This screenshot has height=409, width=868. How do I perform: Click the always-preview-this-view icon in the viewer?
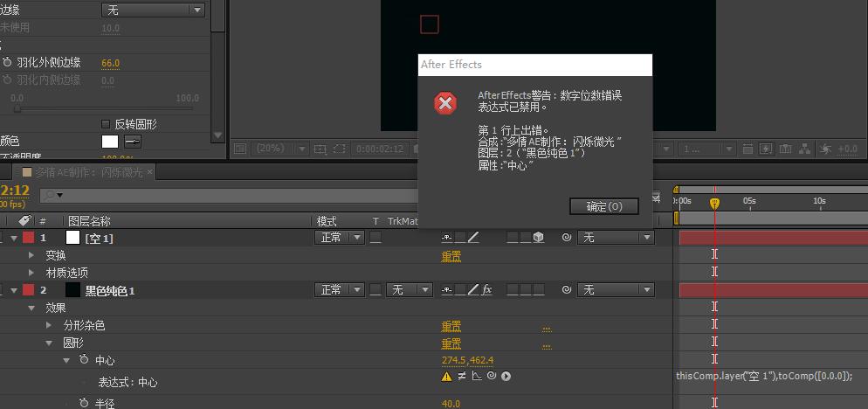tap(239, 149)
